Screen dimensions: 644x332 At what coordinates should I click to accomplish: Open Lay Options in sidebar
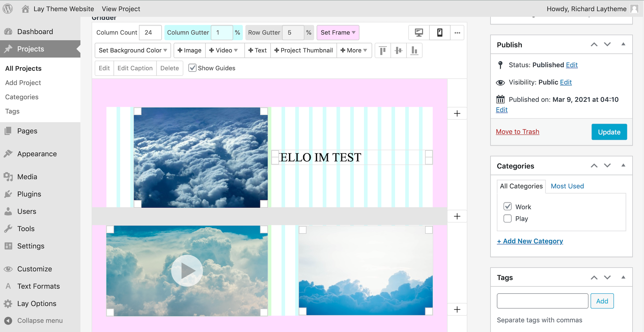[x=37, y=303]
